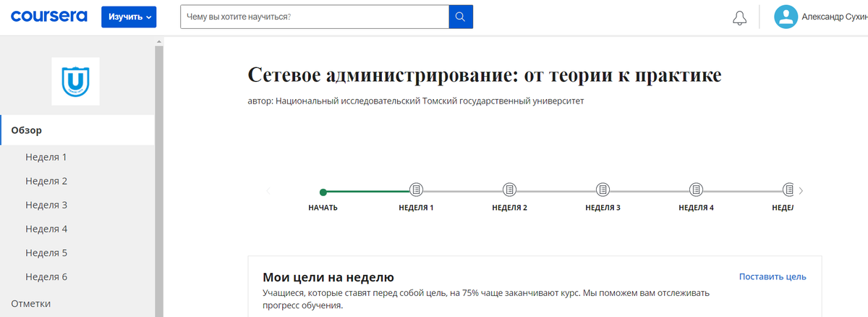Click the НАЧАТЬ timeline label

323,208
